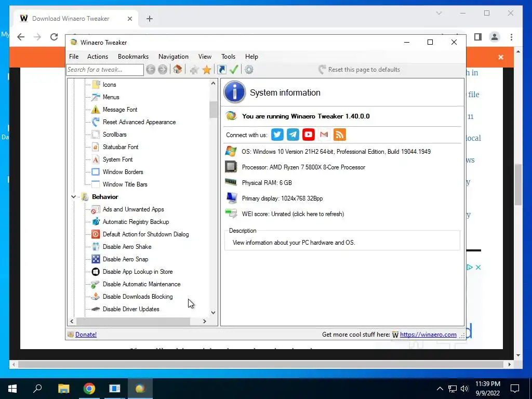Image resolution: width=532 pixels, height=399 pixels.
Task: Click the Chrome tab search dropdown arrow
Action: click(x=439, y=13)
